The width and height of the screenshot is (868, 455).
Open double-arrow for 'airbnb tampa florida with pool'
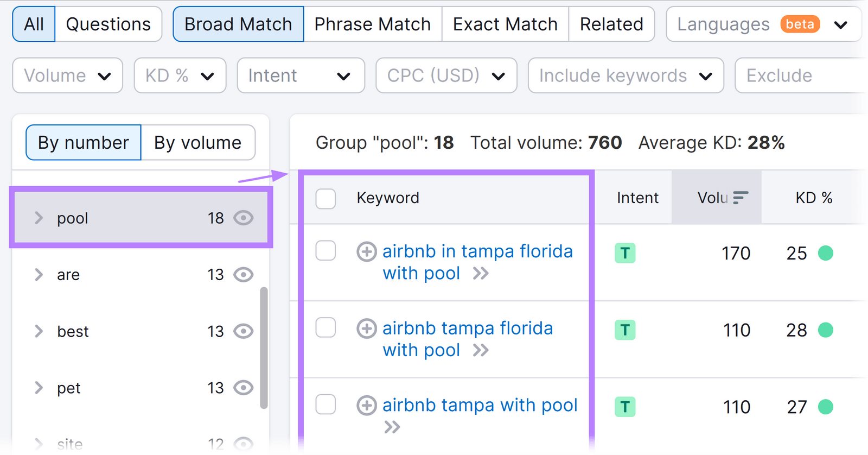(x=481, y=350)
